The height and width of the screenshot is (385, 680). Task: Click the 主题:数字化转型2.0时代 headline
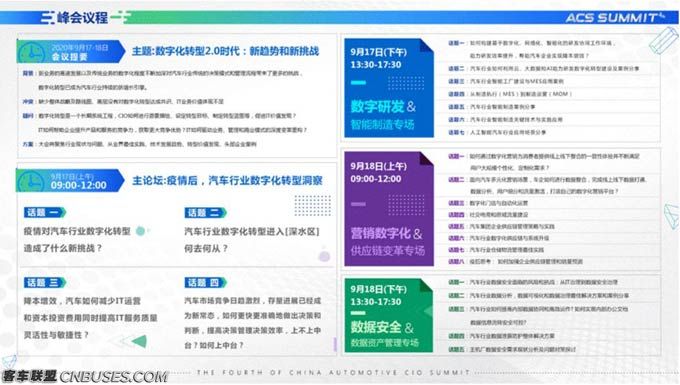[226, 51]
